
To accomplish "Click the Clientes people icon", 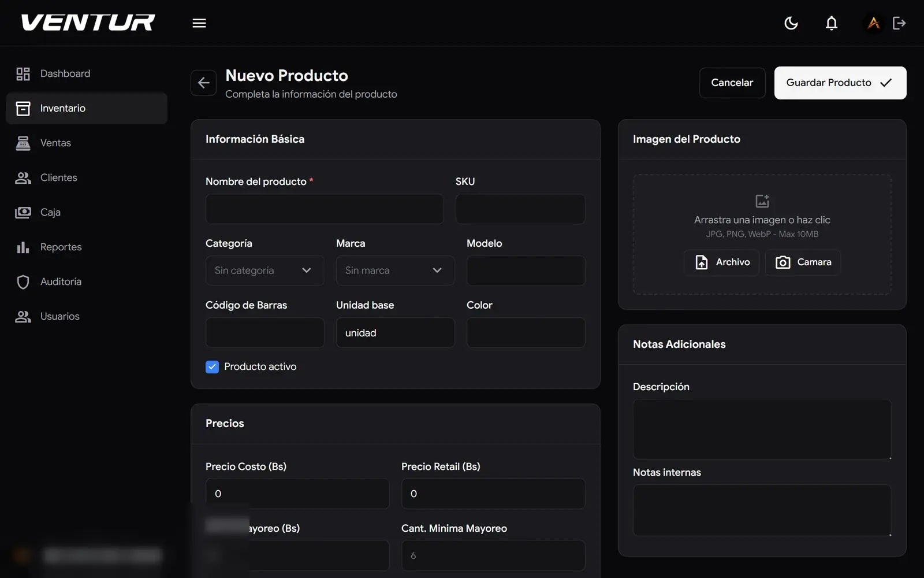I will (x=23, y=177).
